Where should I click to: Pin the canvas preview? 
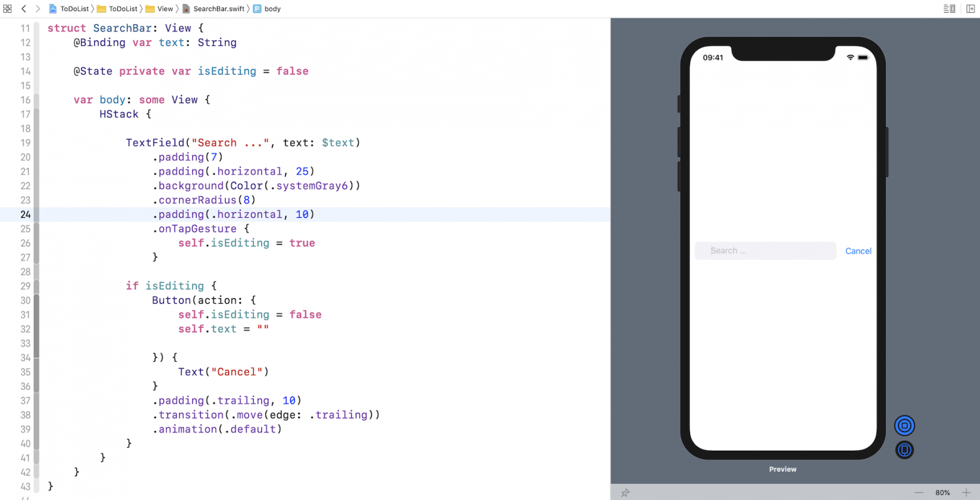[x=625, y=493]
